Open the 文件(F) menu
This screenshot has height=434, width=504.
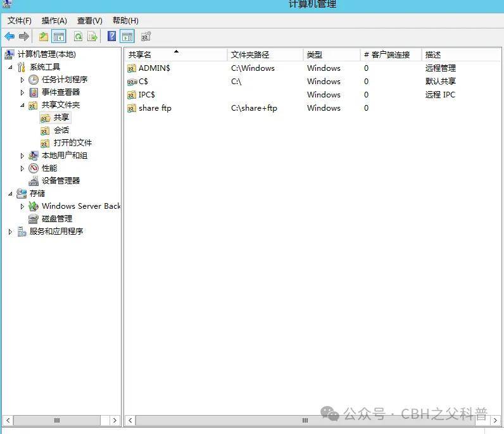pyautogui.click(x=20, y=21)
